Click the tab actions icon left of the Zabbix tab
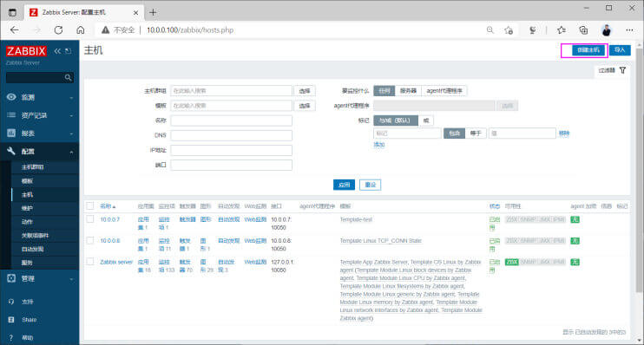This screenshot has height=345, width=644. click(13, 13)
